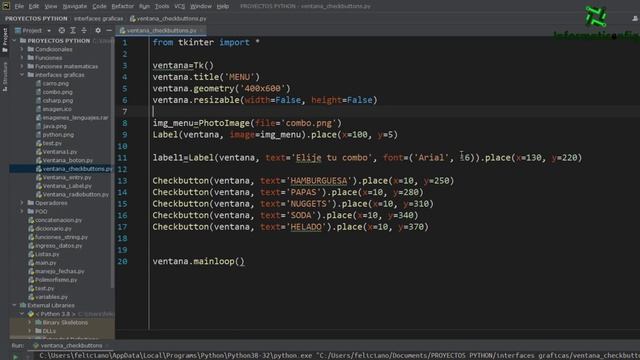Click line number 13 in the editor gutter
The image size is (640, 360).
(x=122, y=181)
